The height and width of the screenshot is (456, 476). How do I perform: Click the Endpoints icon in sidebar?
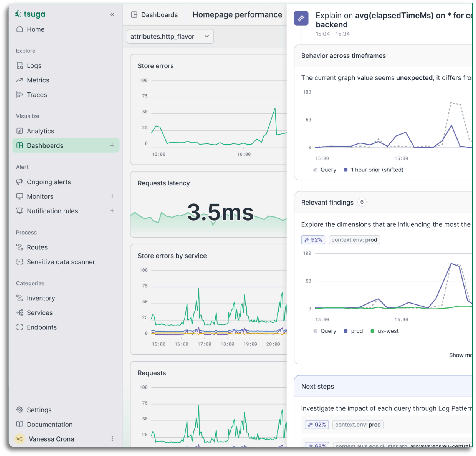[19, 327]
